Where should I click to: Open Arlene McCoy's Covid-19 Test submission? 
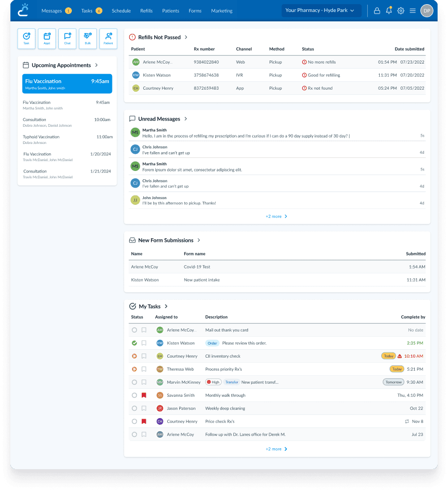[277, 267]
